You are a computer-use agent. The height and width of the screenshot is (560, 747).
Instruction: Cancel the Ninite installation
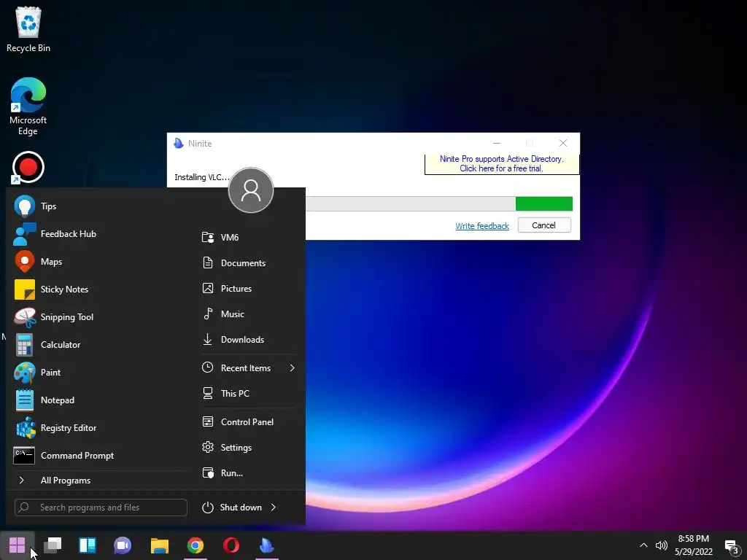[544, 225]
